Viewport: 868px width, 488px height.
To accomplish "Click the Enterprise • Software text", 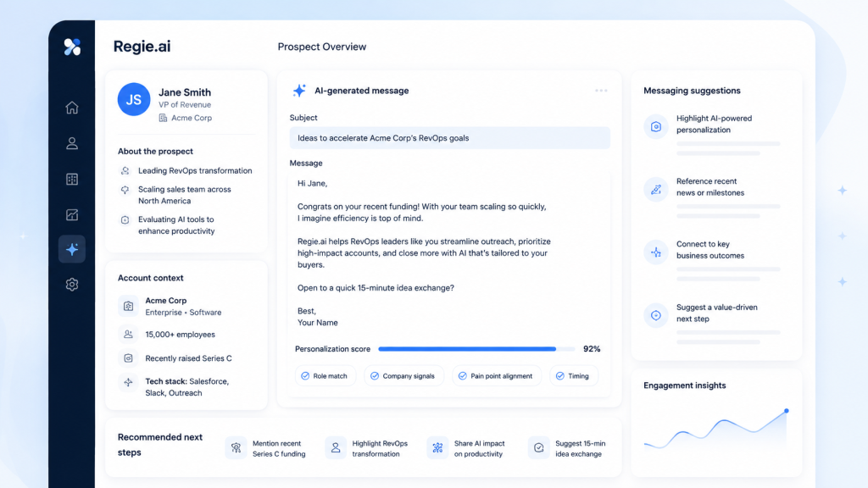I will [x=183, y=313].
